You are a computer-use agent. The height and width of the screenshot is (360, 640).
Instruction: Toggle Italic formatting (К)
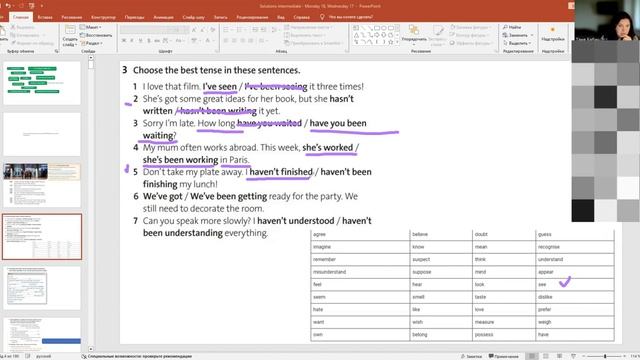point(132,41)
